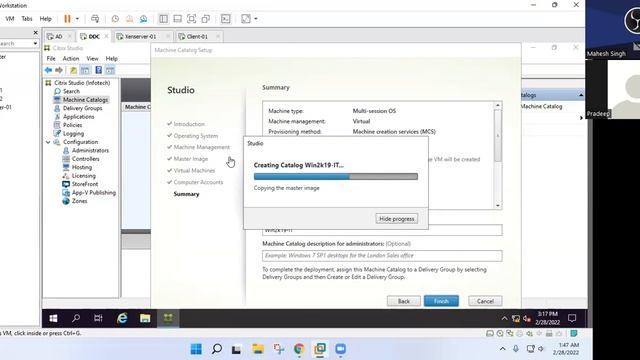640x360 pixels.
Task: Click the Back button in wizard
Action: pyautogui.click(x=404, y=301)
